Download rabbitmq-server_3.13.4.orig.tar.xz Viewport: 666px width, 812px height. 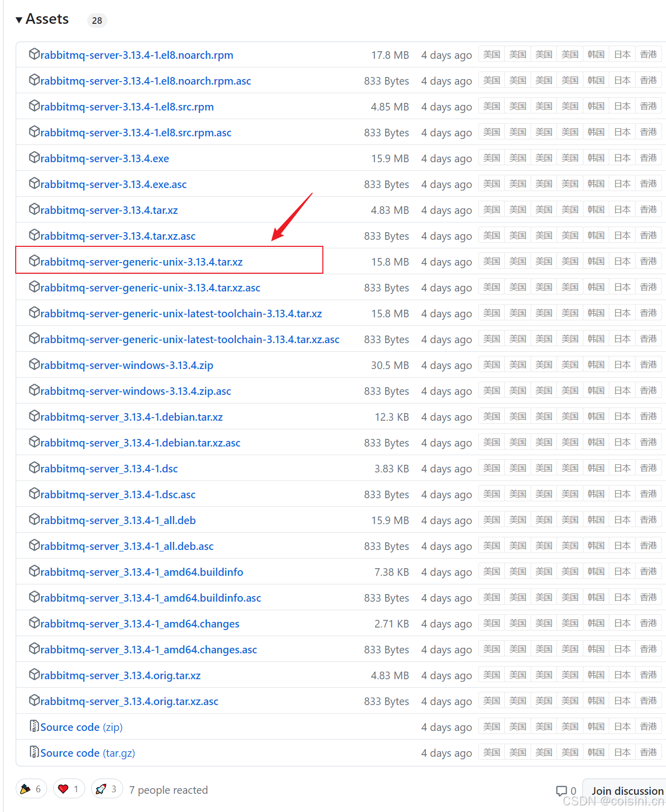click(x=121, y=676)
